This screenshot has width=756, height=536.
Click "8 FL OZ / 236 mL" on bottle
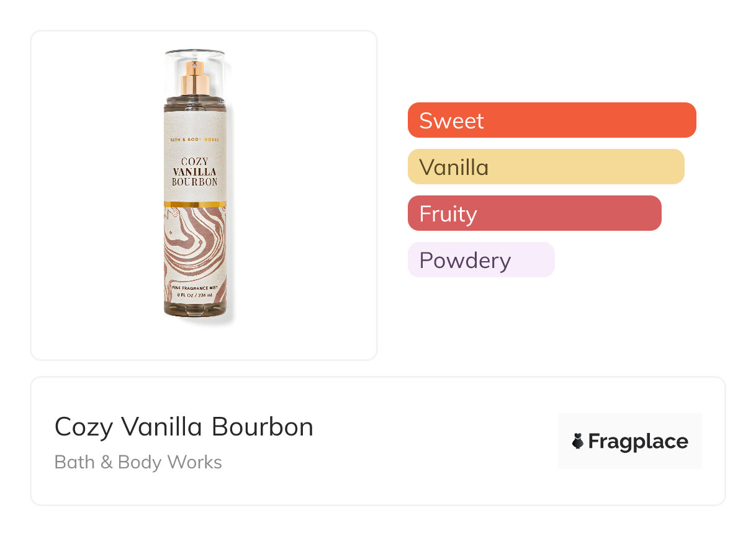point(195,296)
